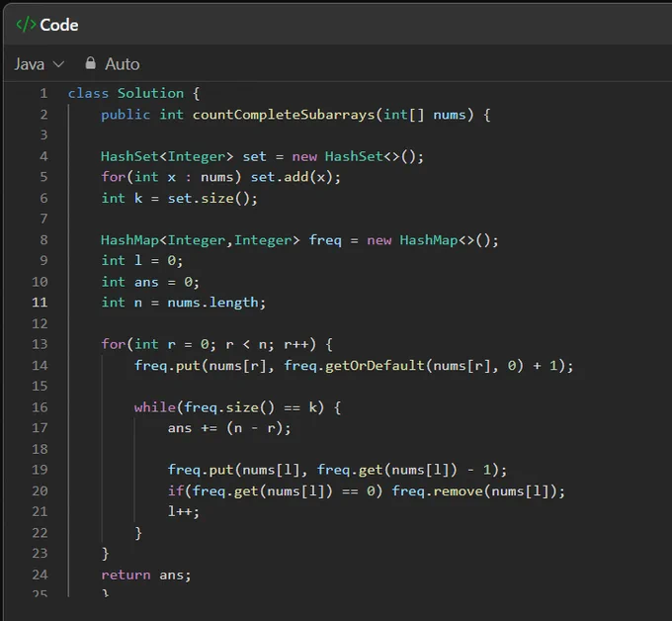Open the Java language dropdown
This screenshot has width=672, height=621.
point(39,64)
